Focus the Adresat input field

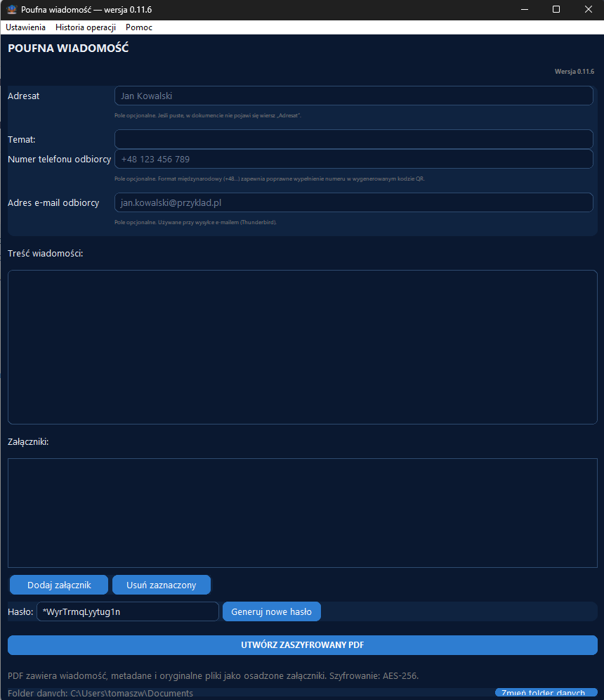354,96
